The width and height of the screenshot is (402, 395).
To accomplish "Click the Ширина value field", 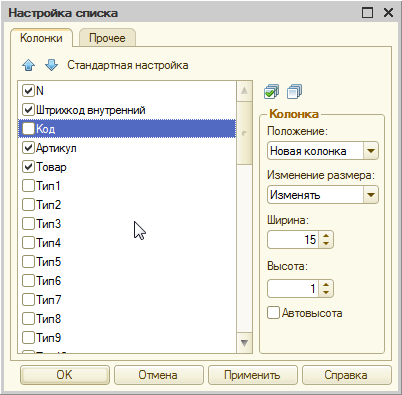I will 293,239.
